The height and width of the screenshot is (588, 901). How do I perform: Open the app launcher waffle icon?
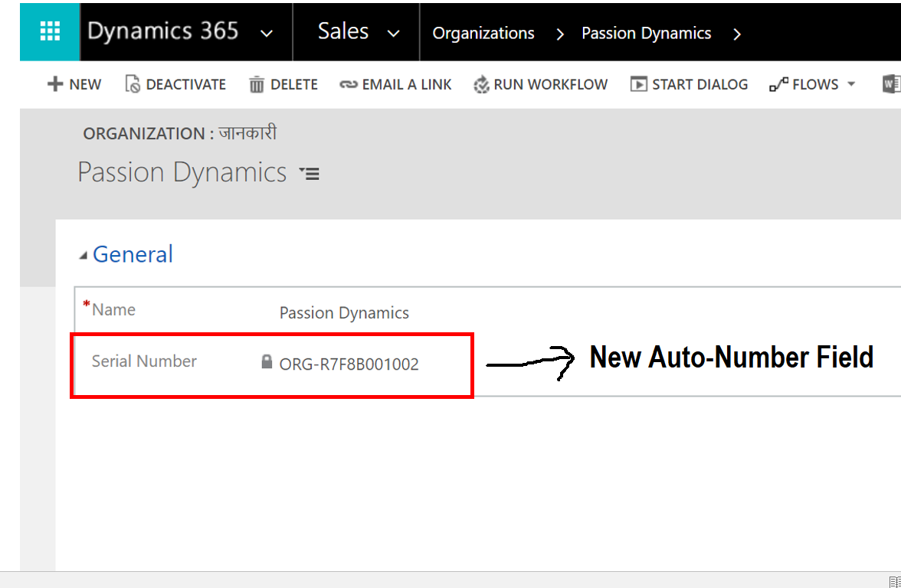pyautogui.click(x=50, y=31)
